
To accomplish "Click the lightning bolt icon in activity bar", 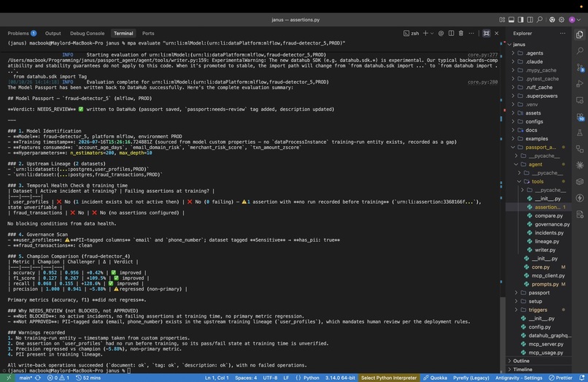I will (x=580, y=198).
